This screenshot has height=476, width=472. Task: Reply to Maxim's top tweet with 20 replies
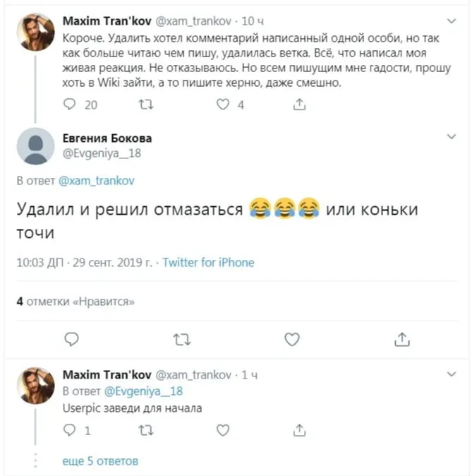[x=69, y=105]
